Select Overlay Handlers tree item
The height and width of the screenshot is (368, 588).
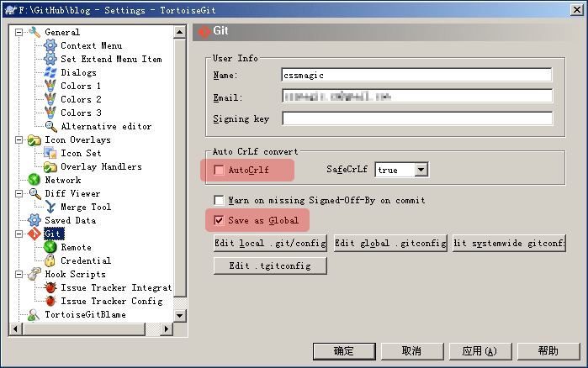(x=101, y=166)
